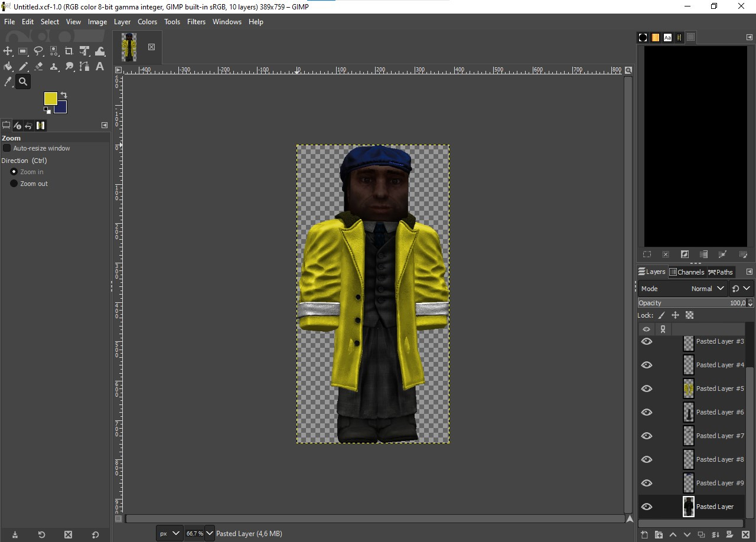Delete the selected layer
Image resolution: width=756 pixels, height=542 pixels.
(745, 535)
